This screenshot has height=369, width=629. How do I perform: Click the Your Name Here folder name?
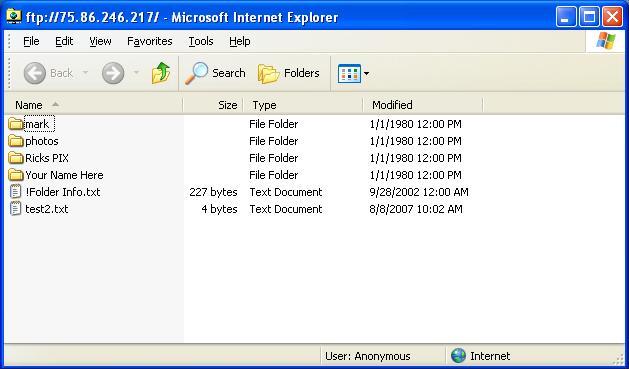(x=64, y=175)
